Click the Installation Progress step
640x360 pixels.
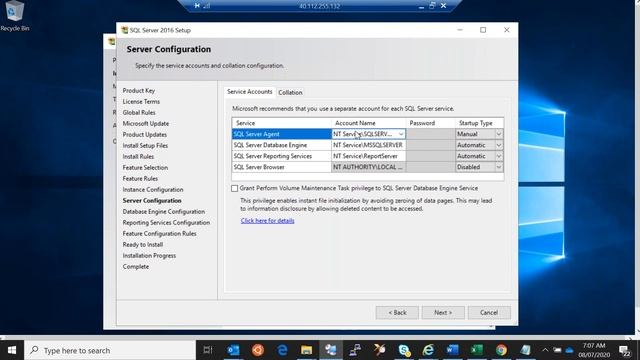(149, 256)
